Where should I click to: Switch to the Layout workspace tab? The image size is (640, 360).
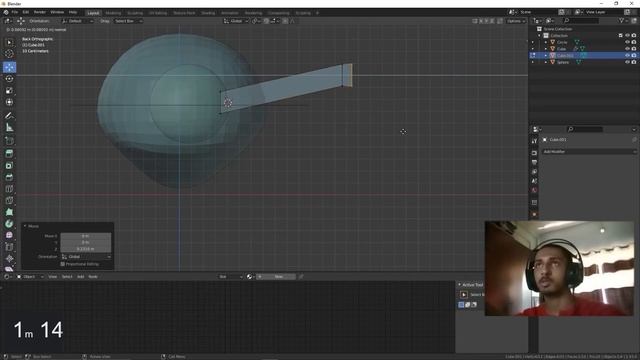(x=93, y=13)
